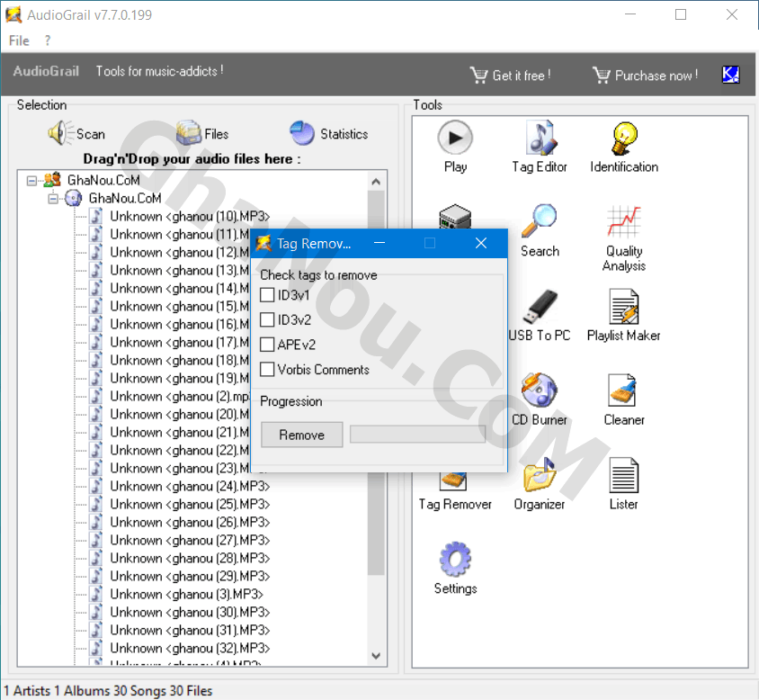
Task: Select Unknown <ghanou (10).MP3> row text
Action: [190, 216]
